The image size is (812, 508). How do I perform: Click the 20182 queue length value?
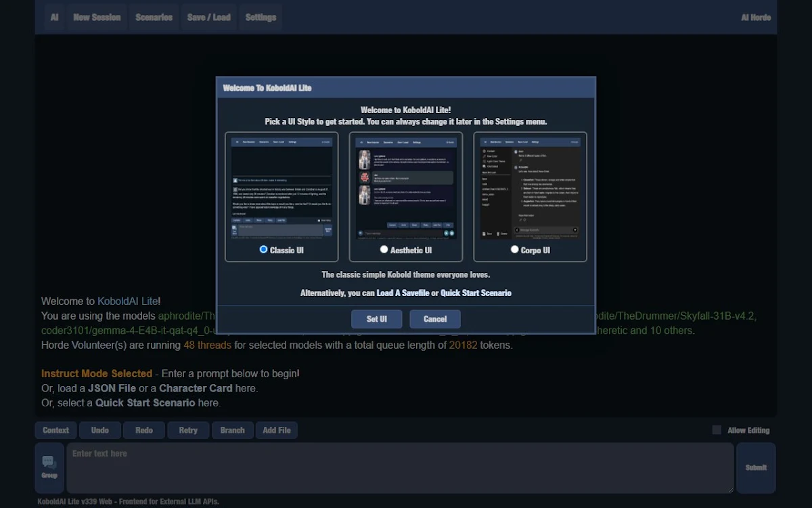click(463, 345)
